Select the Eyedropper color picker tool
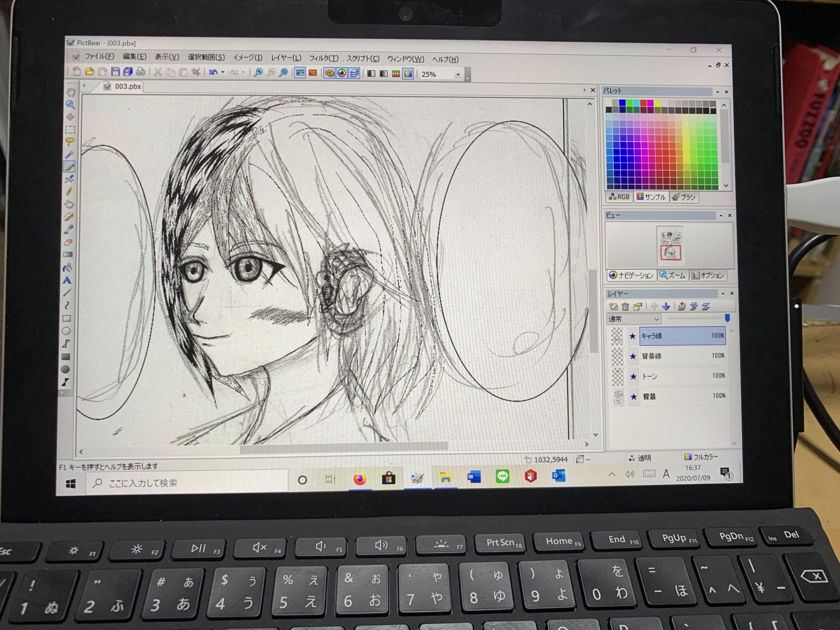 (68, 229)
